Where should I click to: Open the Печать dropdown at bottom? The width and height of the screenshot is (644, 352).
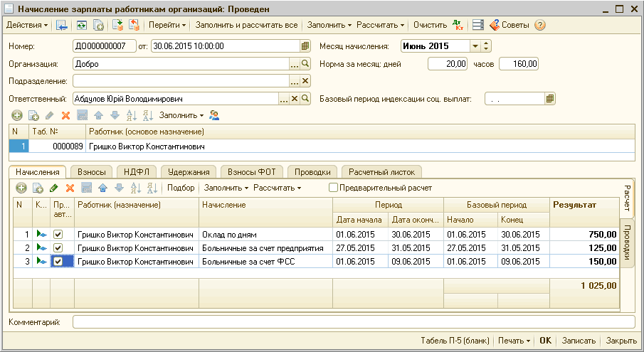[x=514, y=341]
